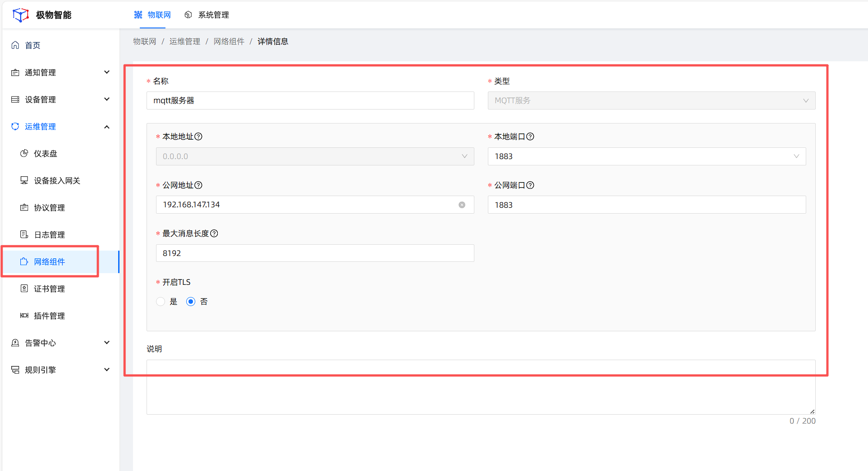
Task: Select 否 radio for 开启TLS
Action: pyautogui.click(x=191, y=302)
